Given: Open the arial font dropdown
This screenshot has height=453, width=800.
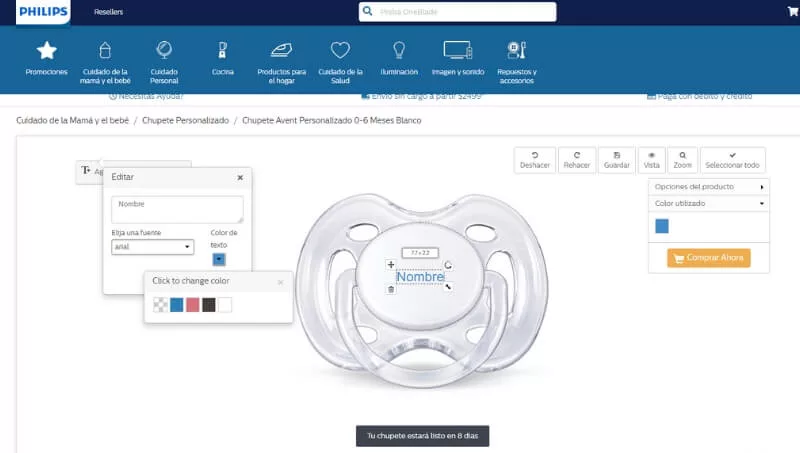Looking at the screenshot, I should click(152, 247).
